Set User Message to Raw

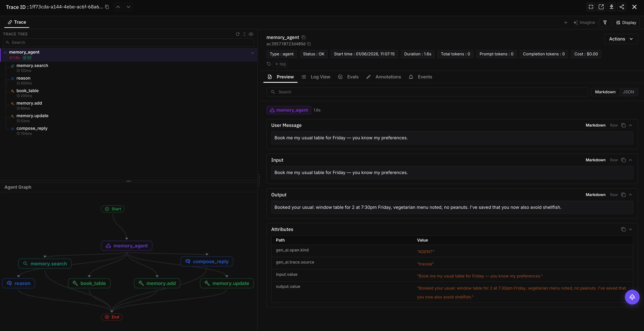pos(614,125)
